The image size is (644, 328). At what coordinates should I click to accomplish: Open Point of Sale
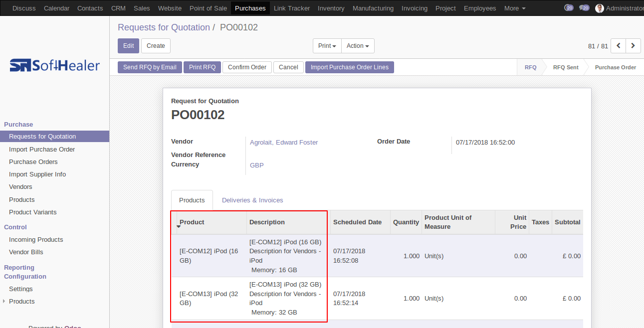[208, 8]
